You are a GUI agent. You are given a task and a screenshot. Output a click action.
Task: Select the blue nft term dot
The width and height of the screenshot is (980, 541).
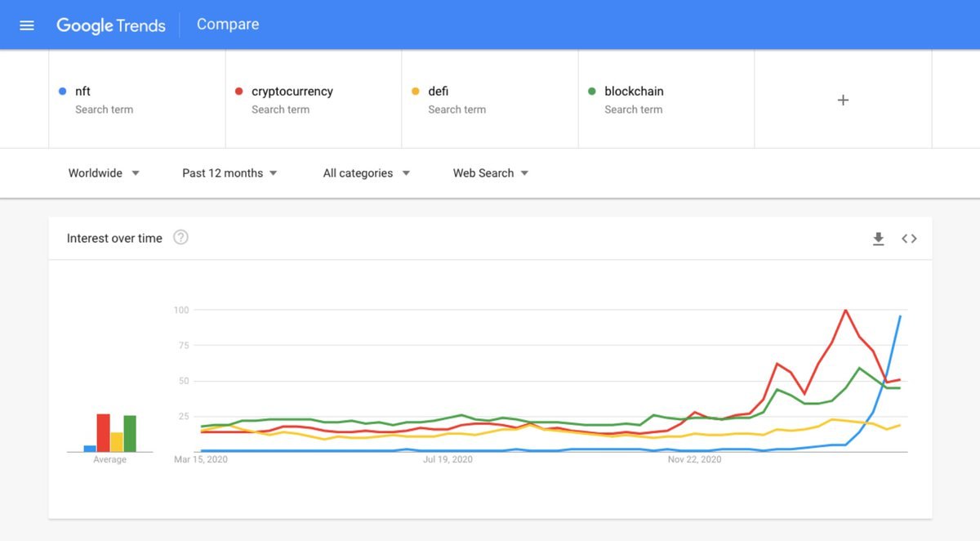pos(63,92)
